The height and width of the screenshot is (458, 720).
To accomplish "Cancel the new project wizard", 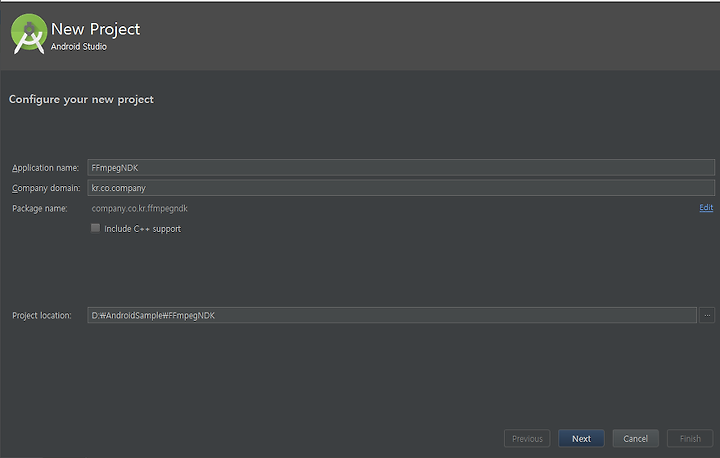I will point(636,438).
